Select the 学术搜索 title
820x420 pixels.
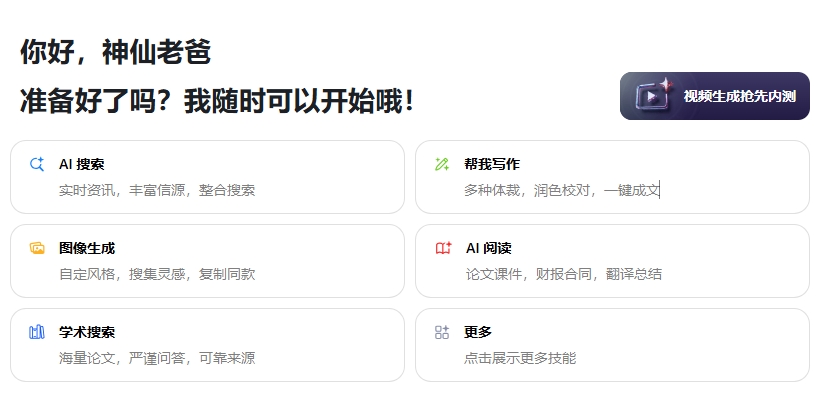(x=87, y=332)
